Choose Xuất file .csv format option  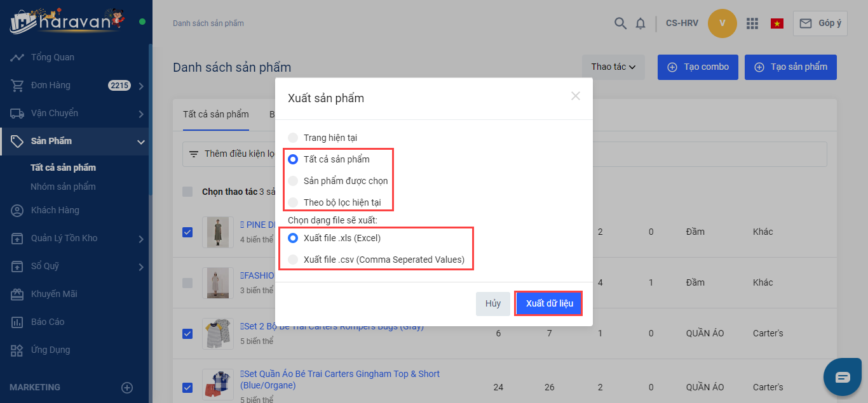(293, 260)
